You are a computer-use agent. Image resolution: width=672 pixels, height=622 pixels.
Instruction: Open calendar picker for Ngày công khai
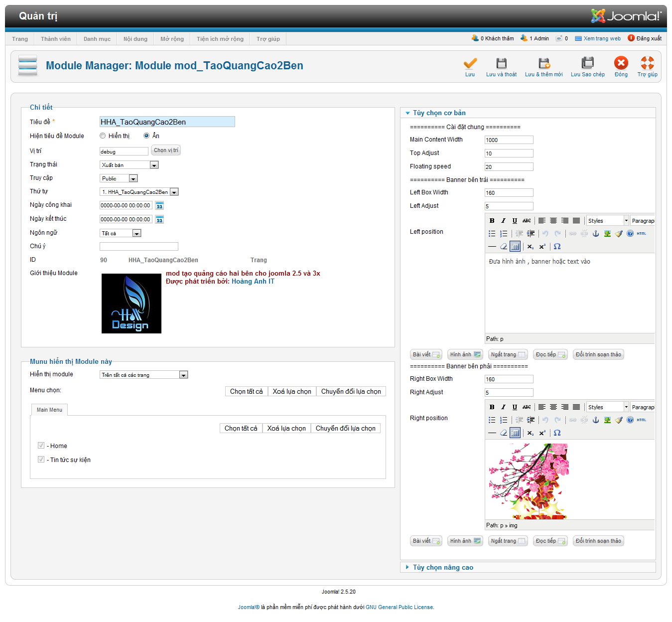tap(159, 206)
